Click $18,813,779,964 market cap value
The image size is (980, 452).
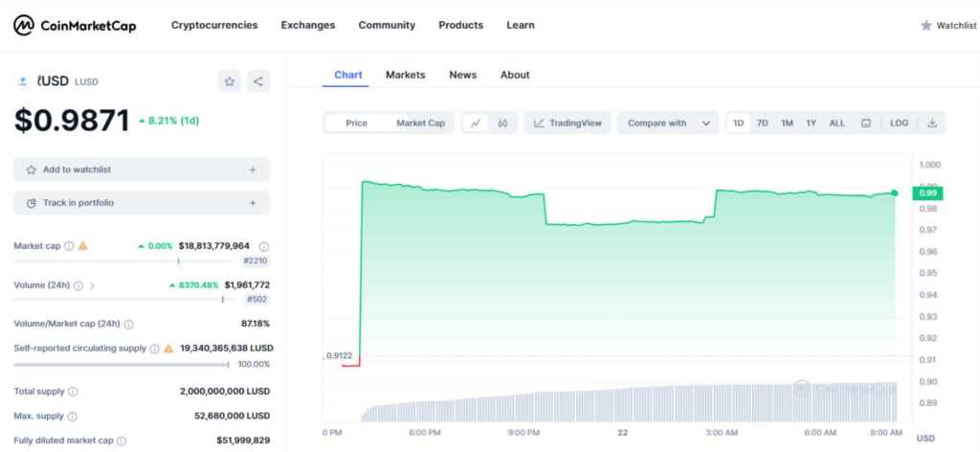(x=213, y=246)
